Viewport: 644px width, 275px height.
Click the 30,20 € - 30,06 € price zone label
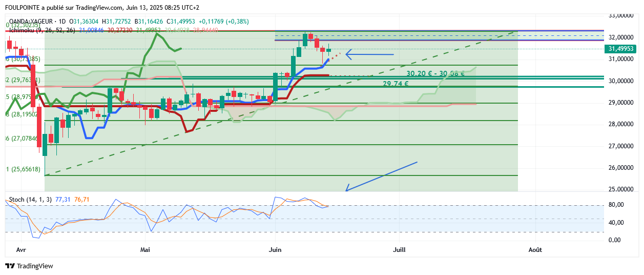pyautogui.click(x=435, y=73)
